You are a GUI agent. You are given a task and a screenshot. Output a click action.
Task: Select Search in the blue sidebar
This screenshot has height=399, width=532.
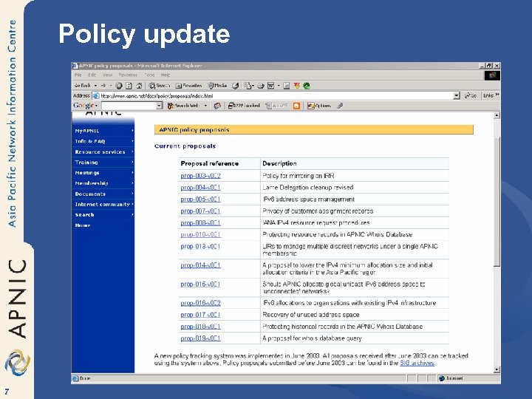pyautogui.click(x=103, y=215)
